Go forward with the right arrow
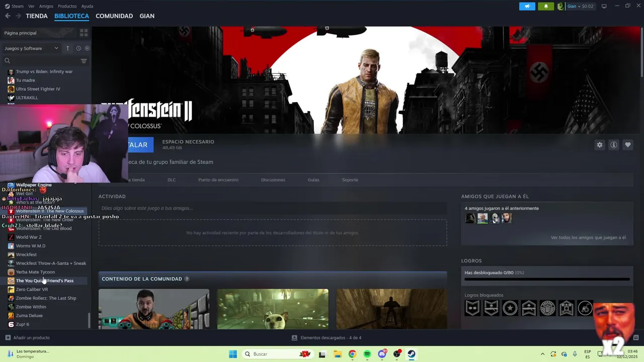This screenshot has width=644, height=362. tap(18, 16)
